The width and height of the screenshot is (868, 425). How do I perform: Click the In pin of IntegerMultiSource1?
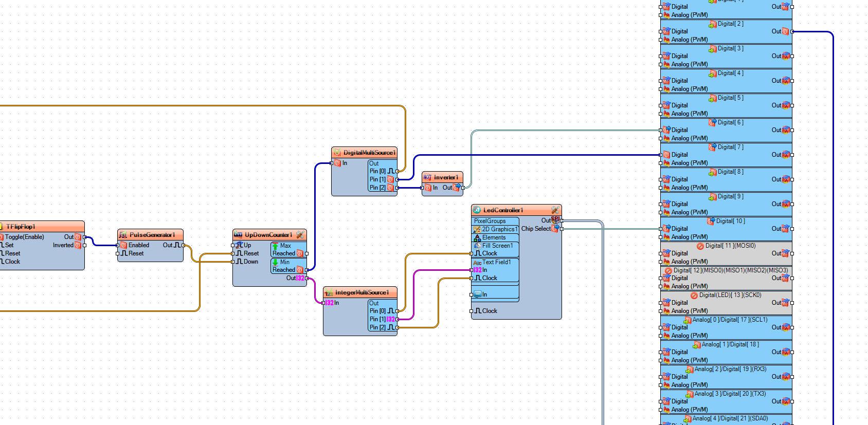tap(333, 303)
